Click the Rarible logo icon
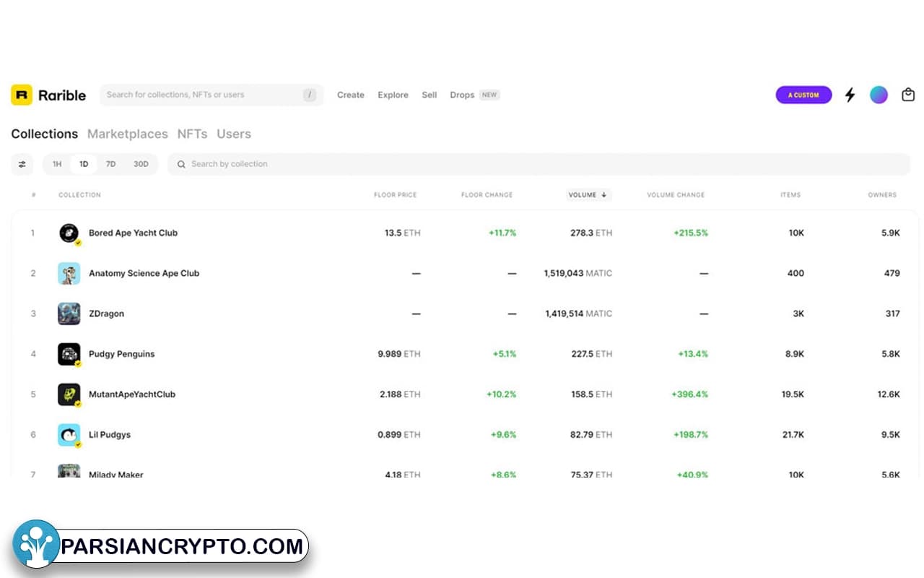 coord(22,95)
